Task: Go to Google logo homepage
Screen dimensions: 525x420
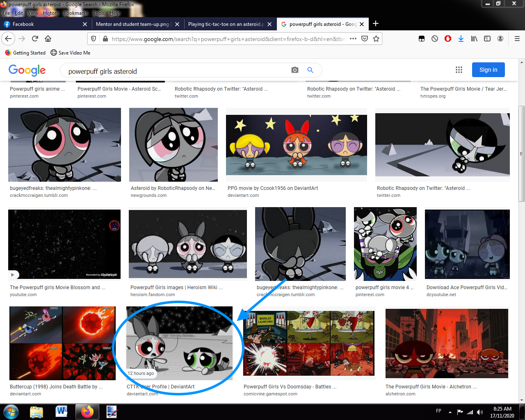Action: tap(27, 71)
